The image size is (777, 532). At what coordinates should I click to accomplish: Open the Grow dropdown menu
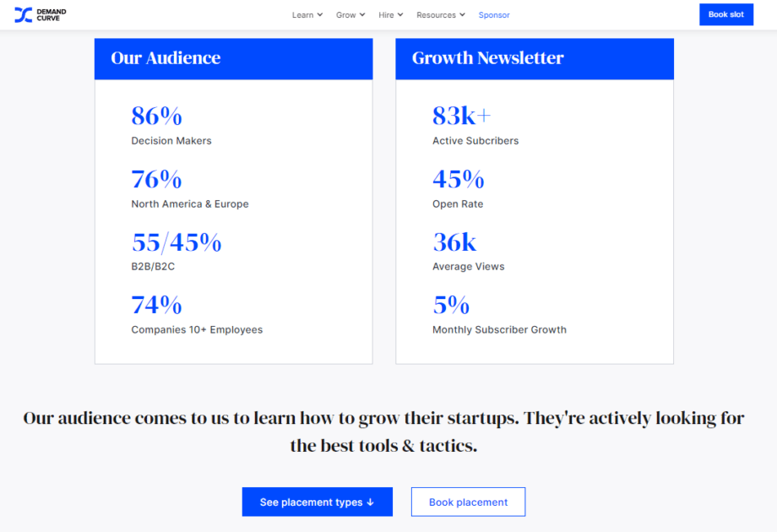[349, 14]
